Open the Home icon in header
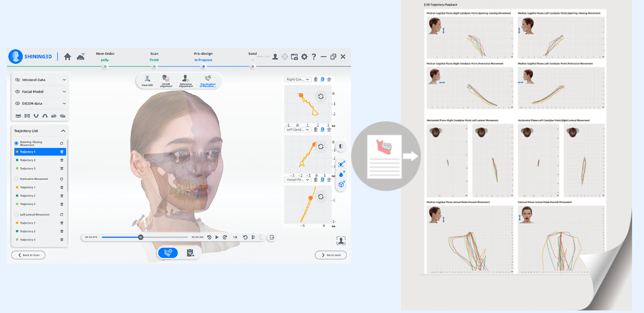 [67, 57]
